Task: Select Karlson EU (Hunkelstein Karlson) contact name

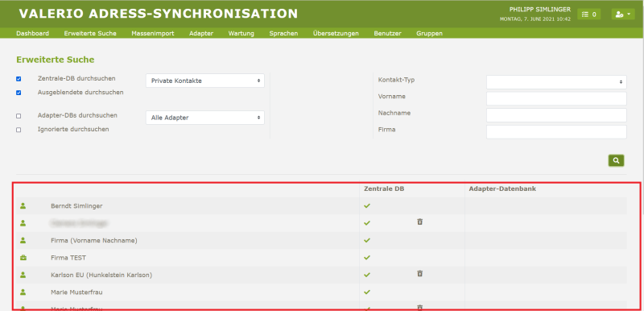Action: (101, 275)
